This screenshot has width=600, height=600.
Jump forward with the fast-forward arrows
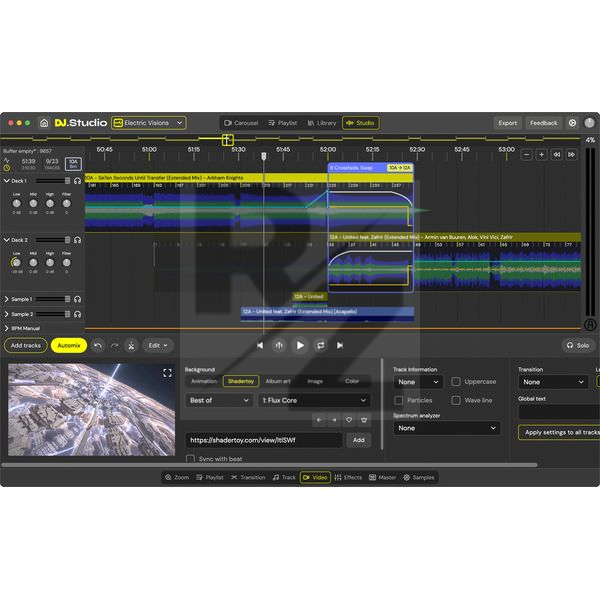571,155
